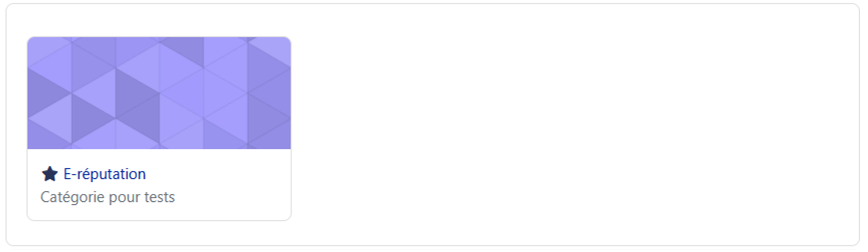Click the category label under E-réputation
Screen dimensions: 868x252
pyautogui.click(x=107, y=197)
